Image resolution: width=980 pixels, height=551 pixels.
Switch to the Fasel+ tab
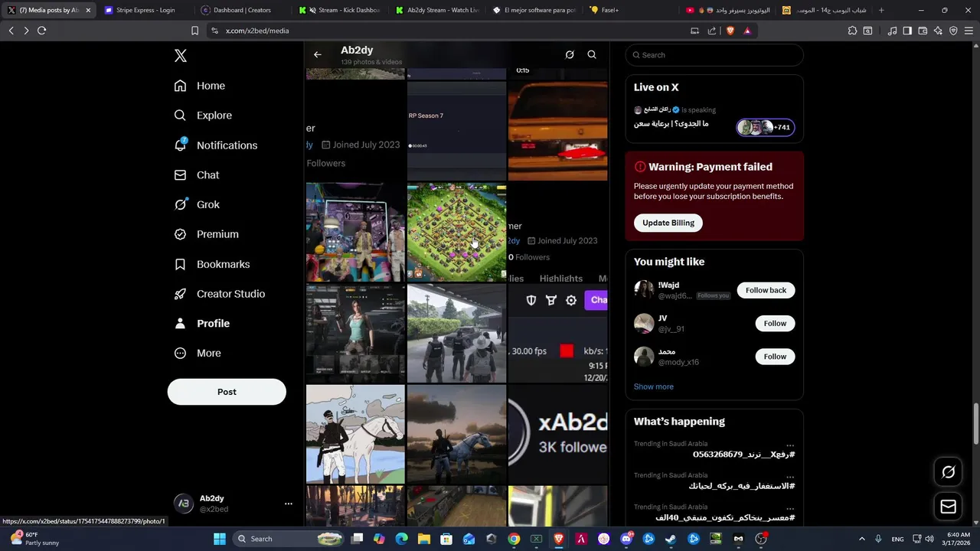(x=610, y=10)
